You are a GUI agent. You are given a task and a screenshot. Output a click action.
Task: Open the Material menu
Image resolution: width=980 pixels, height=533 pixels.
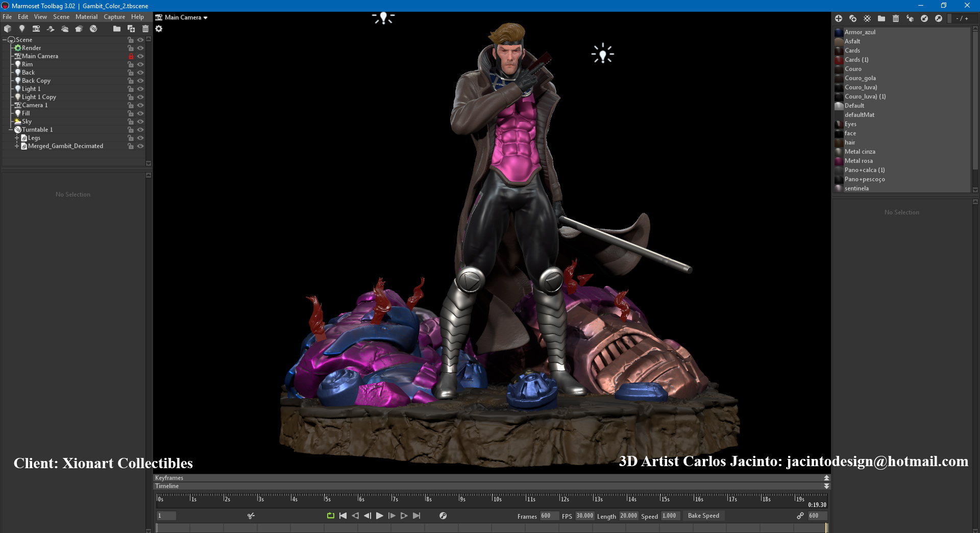[86, 17]
